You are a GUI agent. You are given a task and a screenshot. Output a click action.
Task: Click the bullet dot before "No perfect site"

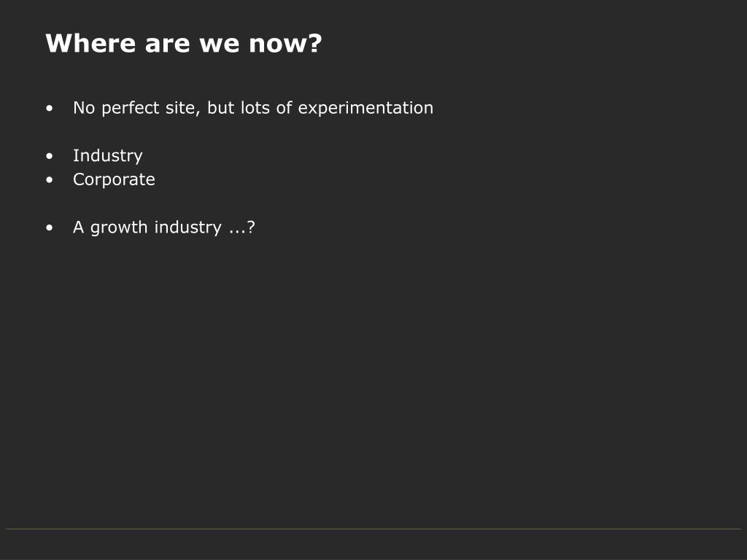[50, 109]
